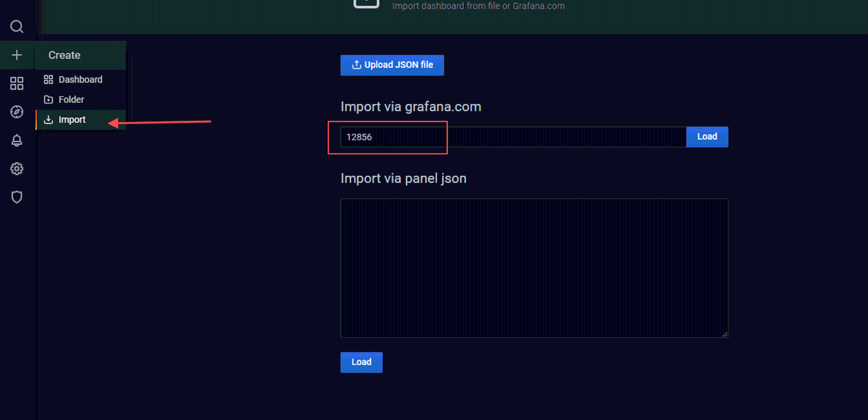This screenshot has width=868, height=420.
Task: Click Load next to the grafana.com field
Action: [x=707, y=137]
